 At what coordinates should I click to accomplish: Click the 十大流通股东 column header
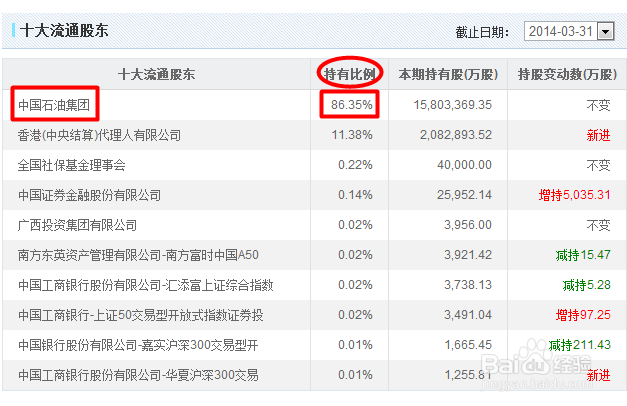(156, 74)
